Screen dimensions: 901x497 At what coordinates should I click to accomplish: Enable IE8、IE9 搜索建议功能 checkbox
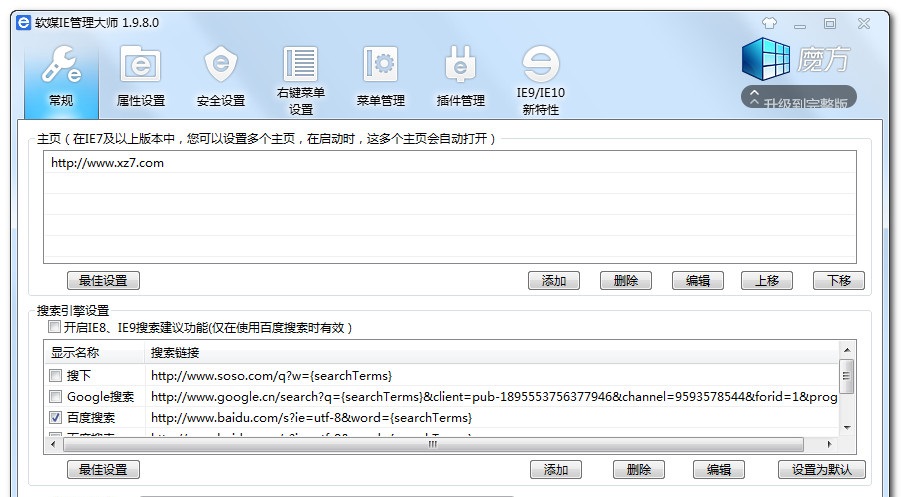coord(54,327)
